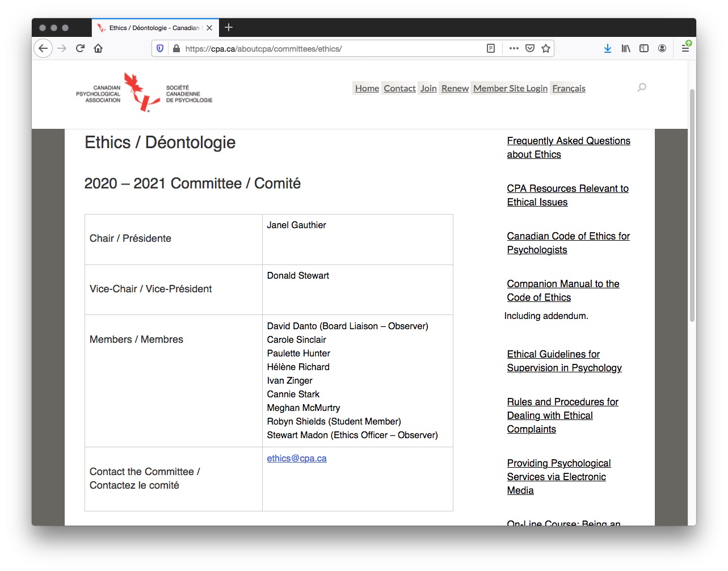Open Ethical Guidelines for Supervision in Psychology

click(x=565, y=361)
